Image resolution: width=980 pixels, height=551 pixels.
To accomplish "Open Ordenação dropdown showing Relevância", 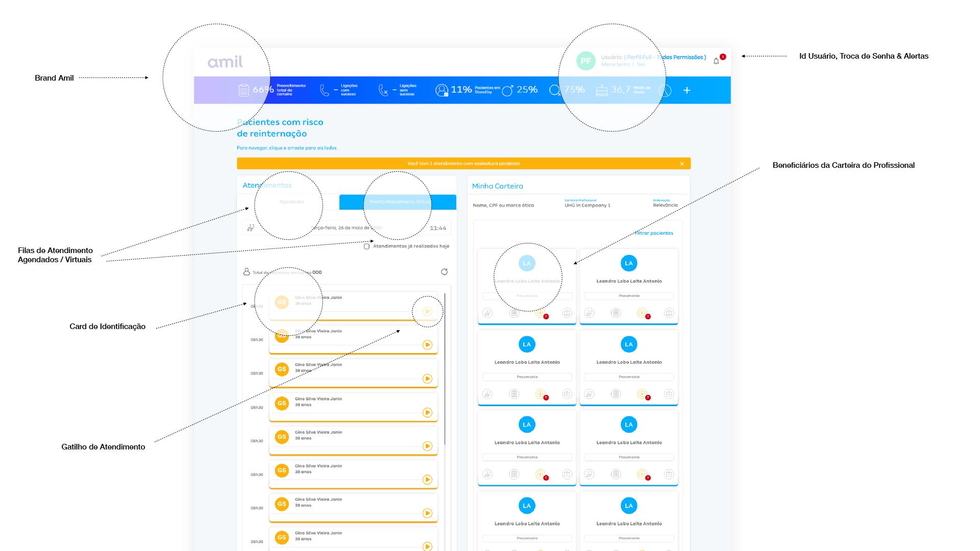I will point(665,205).
